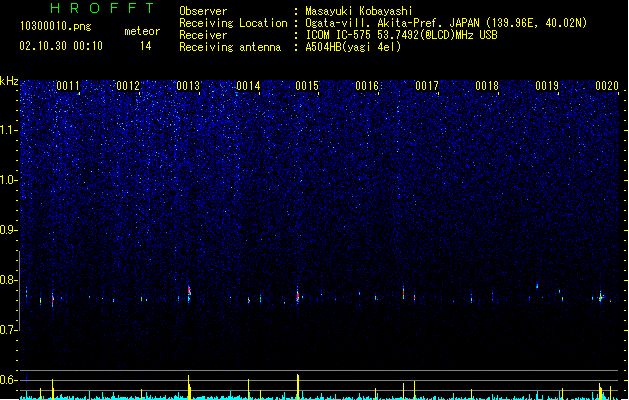Click the 0.6 frequency axis label

(x=8, y=380)
